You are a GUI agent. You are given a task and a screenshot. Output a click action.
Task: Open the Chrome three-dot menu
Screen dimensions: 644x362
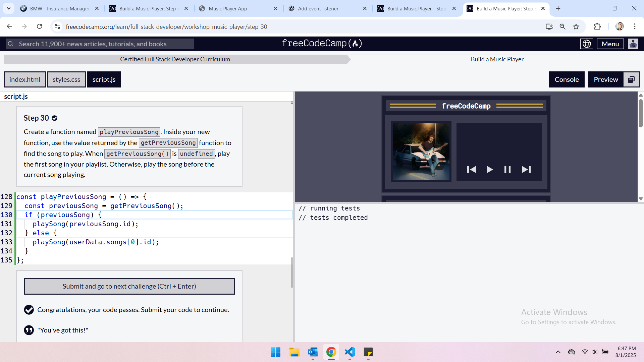click(635, 27)
